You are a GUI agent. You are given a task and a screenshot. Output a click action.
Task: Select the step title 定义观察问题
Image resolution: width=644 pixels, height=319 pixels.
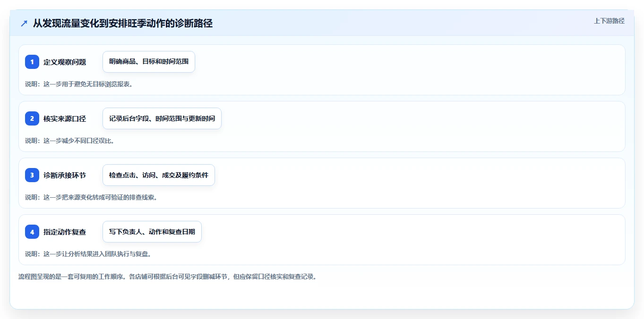(x=65, y=62)
